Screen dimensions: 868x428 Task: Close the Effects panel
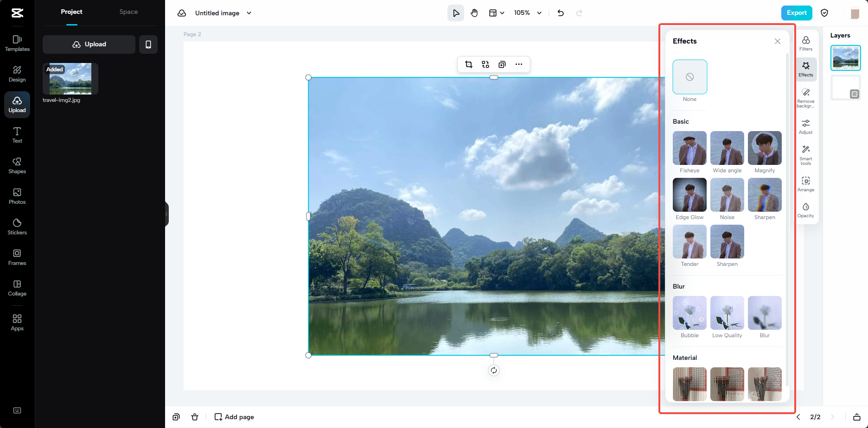[x=778, y=41]
